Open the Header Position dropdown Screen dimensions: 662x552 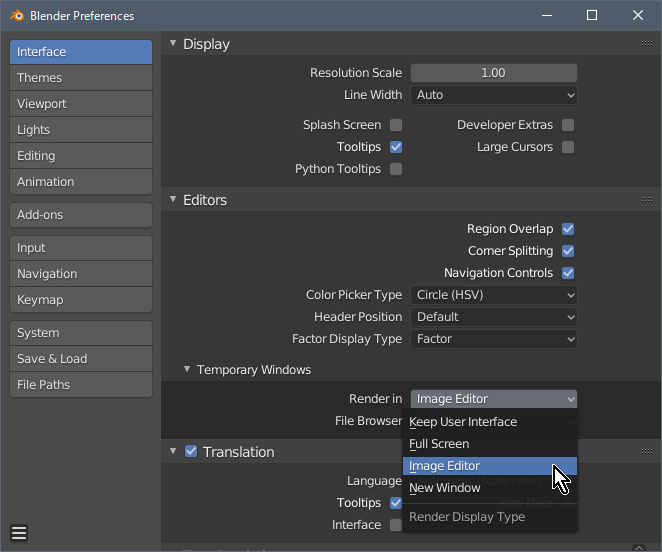click(x=494, y=317)
